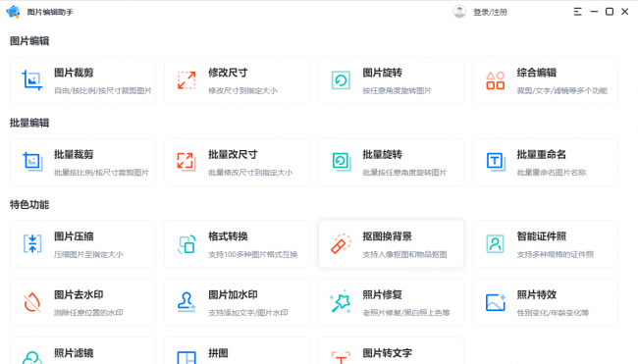Click the 修改尺寸 card title
The image size is (638, 364).
(x=228, y=73)
